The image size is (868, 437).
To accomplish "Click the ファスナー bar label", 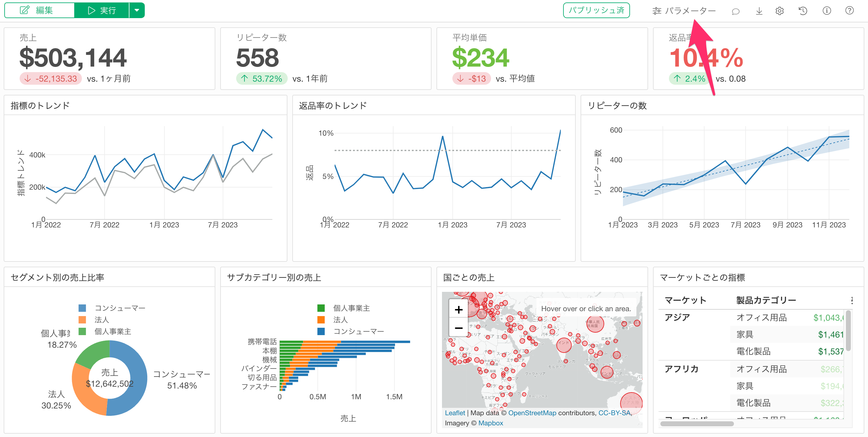I will tap(259, 386).
